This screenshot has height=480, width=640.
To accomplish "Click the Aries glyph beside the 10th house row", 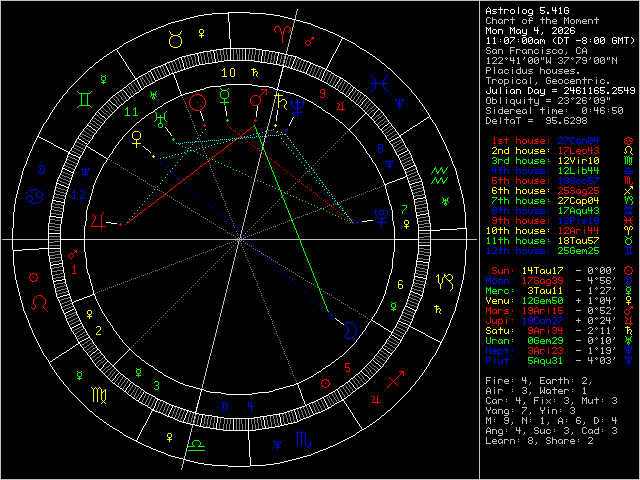I will point(629,231).
